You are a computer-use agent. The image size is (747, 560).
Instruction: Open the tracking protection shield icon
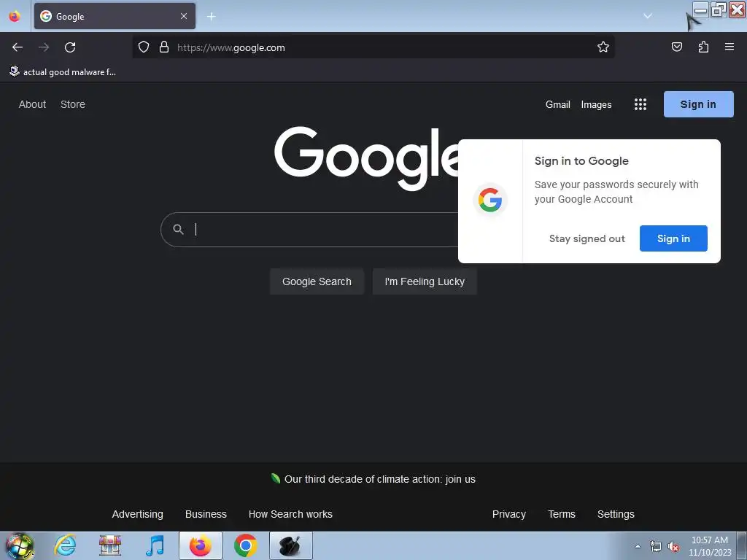coord(144,47)
